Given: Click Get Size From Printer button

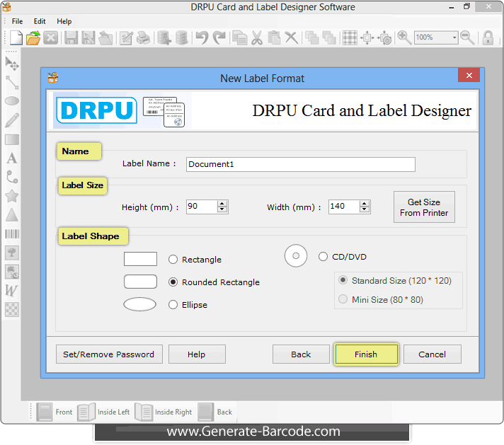Looking at the screenshot, I should coord(424,207).
